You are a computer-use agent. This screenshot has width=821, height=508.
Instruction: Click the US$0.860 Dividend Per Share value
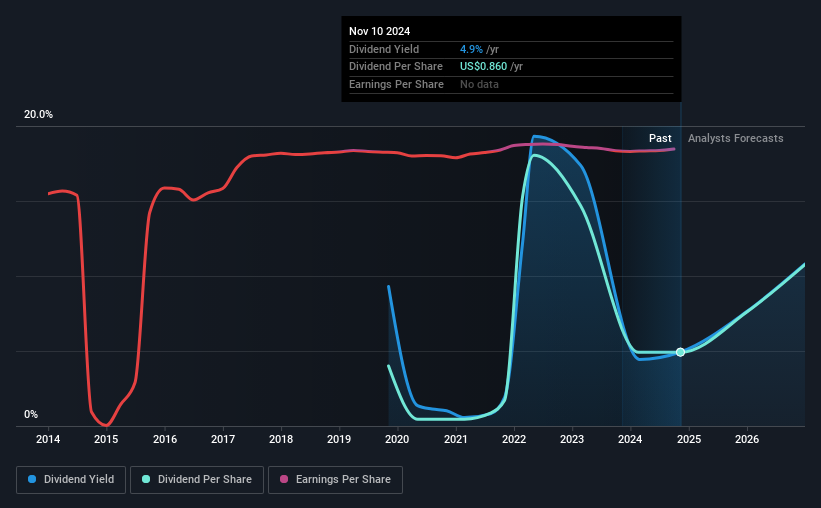point(483,67)
